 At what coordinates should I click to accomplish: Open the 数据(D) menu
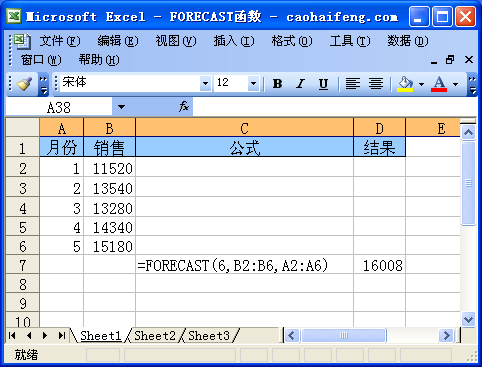pyautogui.click(x=408, y=41)
